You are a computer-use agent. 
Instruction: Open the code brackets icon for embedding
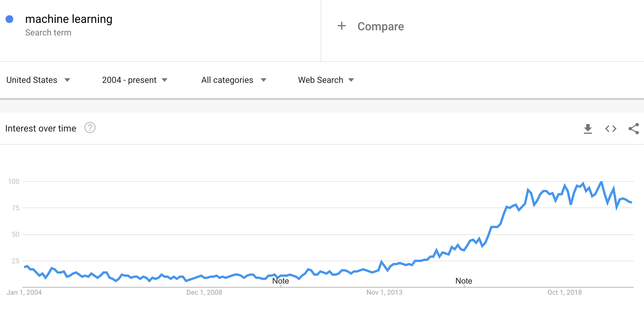click(611, 129)
